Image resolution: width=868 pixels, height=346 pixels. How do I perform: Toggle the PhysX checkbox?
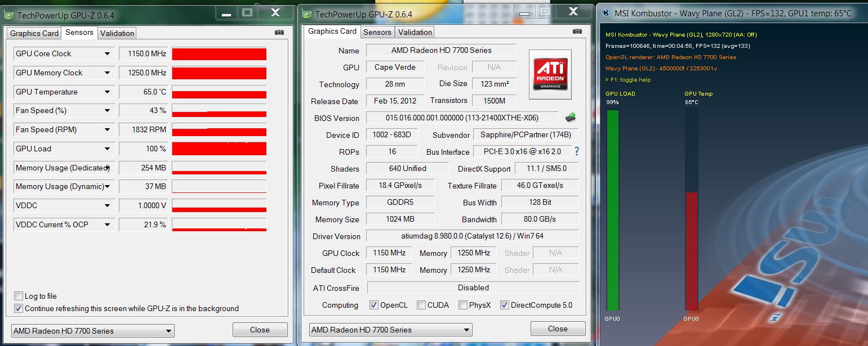coord(463,305)
